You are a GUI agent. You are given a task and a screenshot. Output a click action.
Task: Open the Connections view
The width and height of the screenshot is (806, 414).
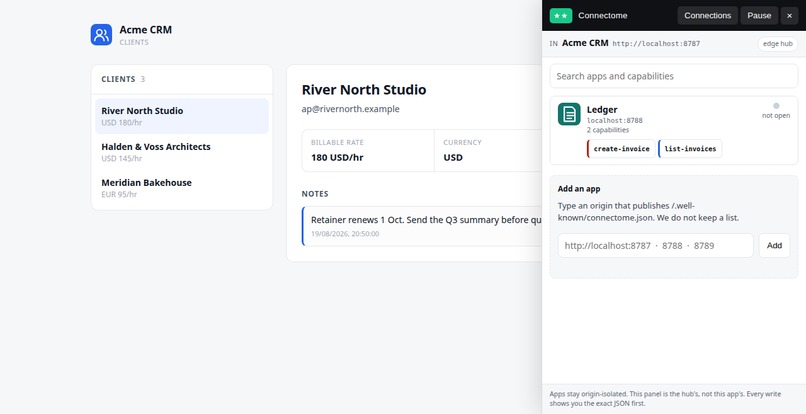[x=707, y=15]
